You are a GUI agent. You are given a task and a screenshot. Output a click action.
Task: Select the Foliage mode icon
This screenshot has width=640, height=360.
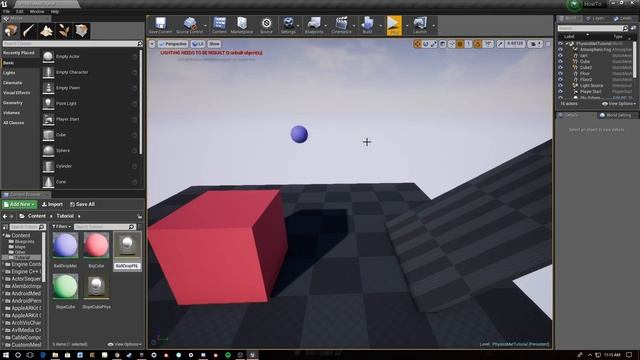[x=64, y=31]
